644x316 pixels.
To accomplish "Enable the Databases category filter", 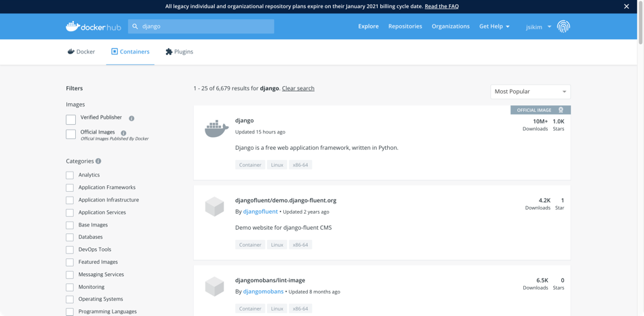I will click(x=70, y=237).
